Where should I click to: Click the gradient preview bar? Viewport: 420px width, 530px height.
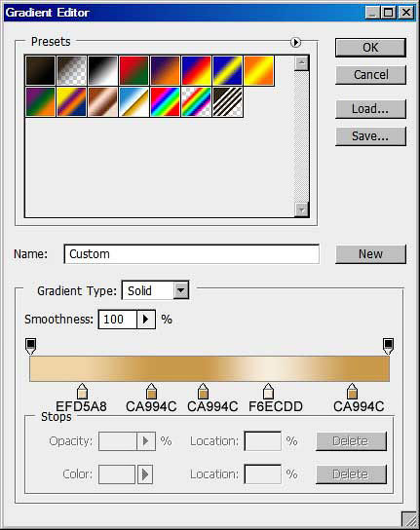[x=210, y=369]
